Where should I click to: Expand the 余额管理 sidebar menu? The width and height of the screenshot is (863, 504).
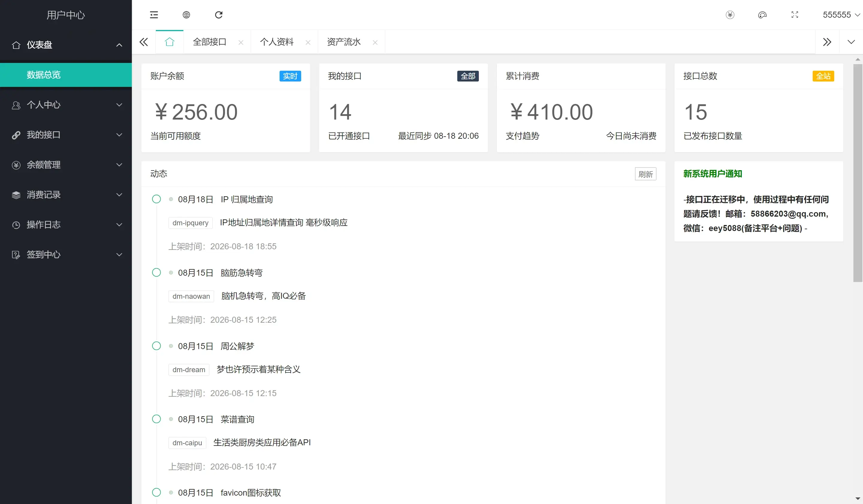click(66, 165)
